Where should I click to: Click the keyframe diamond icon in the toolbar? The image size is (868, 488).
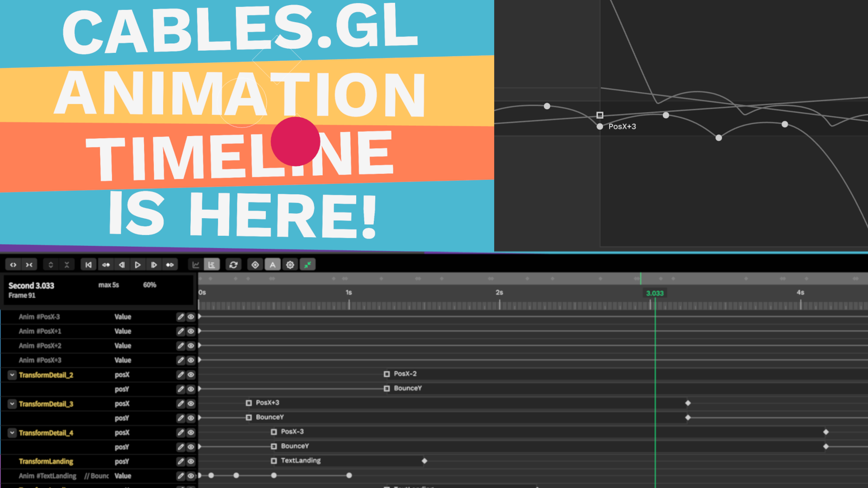click(255, 265)
